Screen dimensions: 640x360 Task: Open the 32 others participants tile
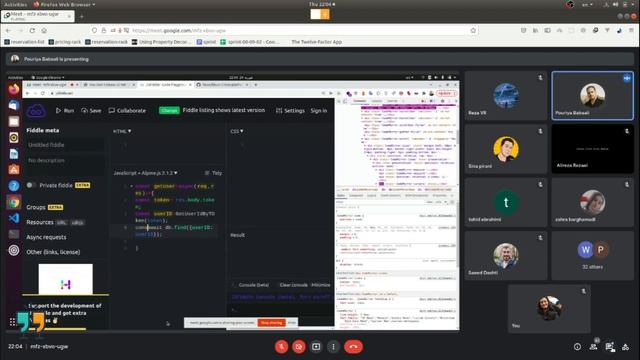(x=592, y=255)
